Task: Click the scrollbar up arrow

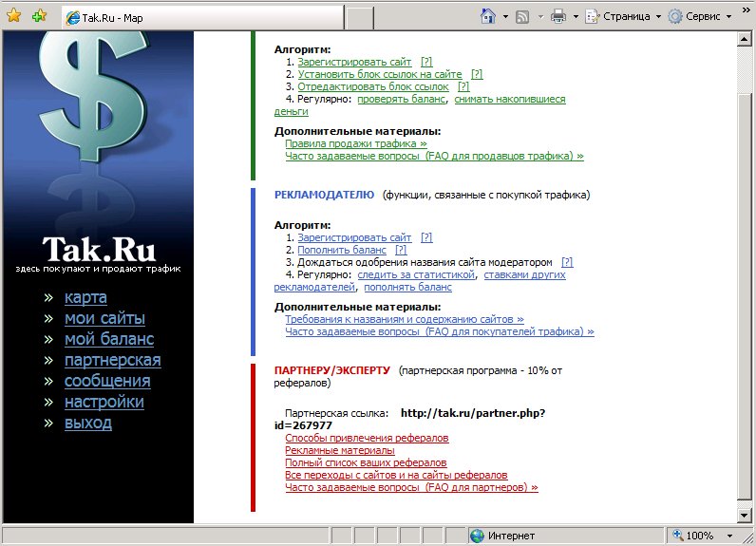Action: 744,39
